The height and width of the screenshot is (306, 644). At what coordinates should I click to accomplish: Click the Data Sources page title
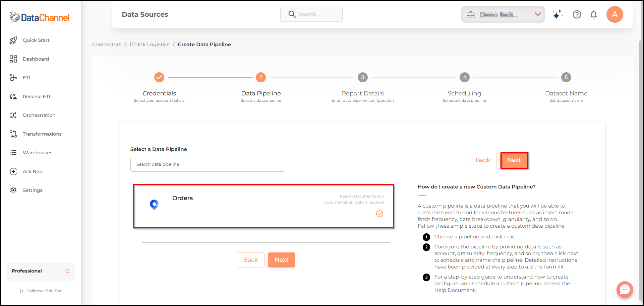click(145, 14)
